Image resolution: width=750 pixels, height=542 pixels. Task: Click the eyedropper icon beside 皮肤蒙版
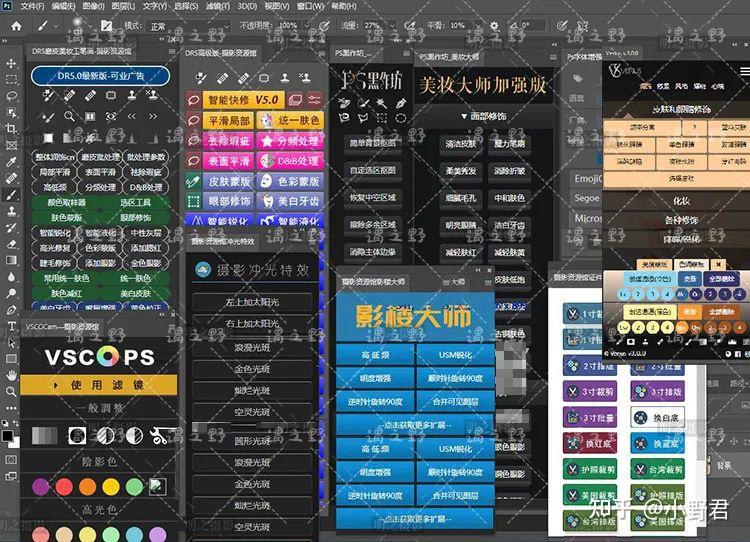click(193, 181)
